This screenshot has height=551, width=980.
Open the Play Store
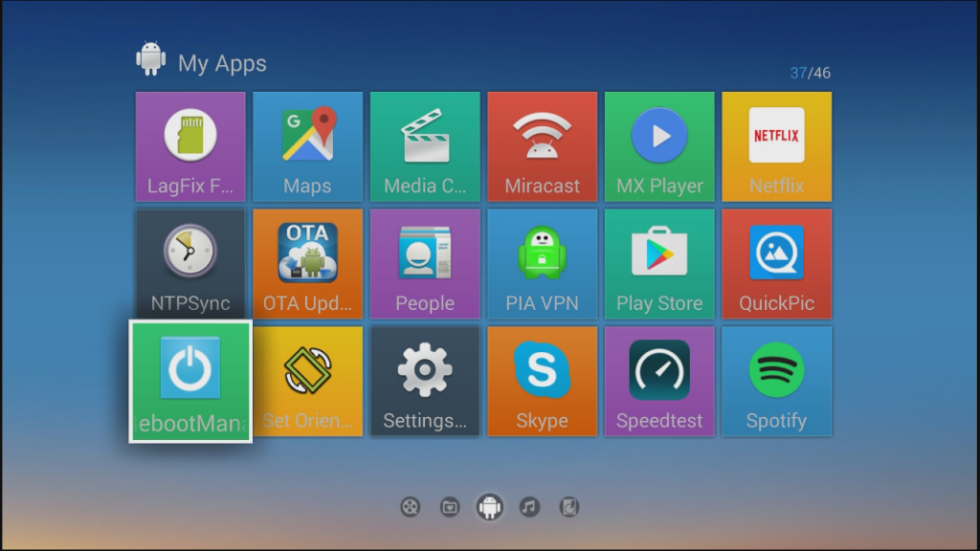click(x=659, y=264)
